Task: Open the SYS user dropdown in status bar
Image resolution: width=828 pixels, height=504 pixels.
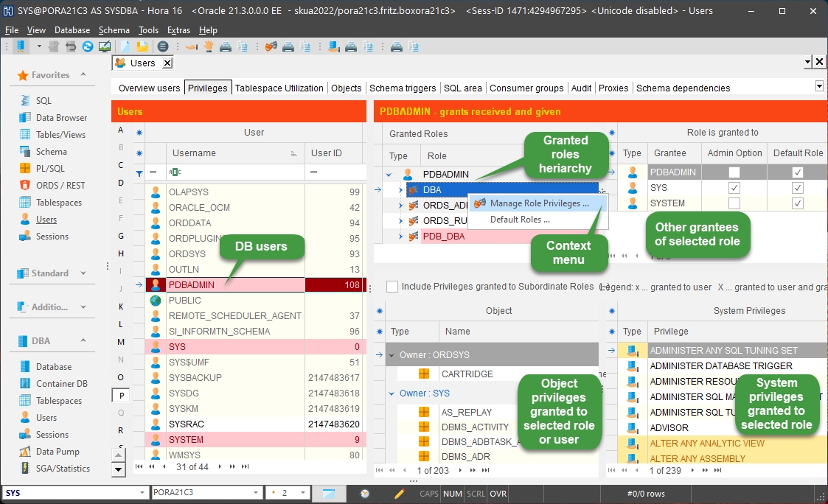Action: pos(142,493)
